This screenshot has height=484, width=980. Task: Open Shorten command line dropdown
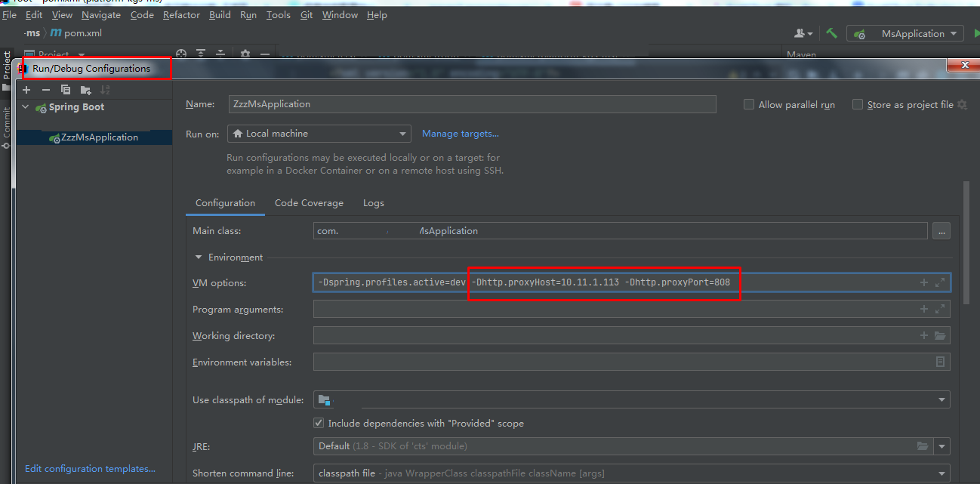coord(631,473)
